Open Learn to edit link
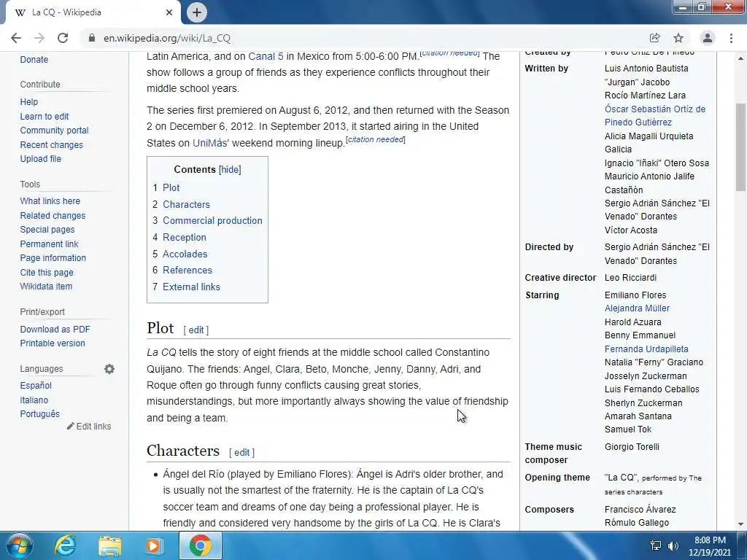The height and width of the screenshot is (560, 747). (x=44, y=116)
